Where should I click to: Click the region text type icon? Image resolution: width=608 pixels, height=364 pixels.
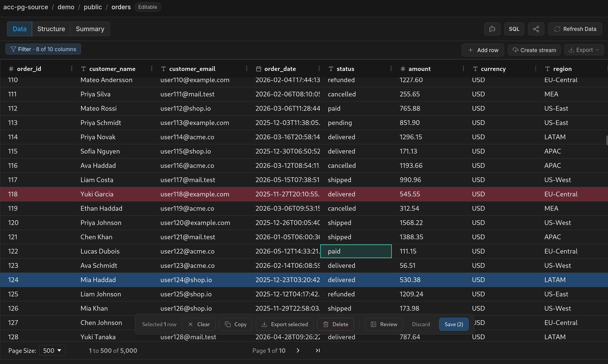tap(548, 69)
